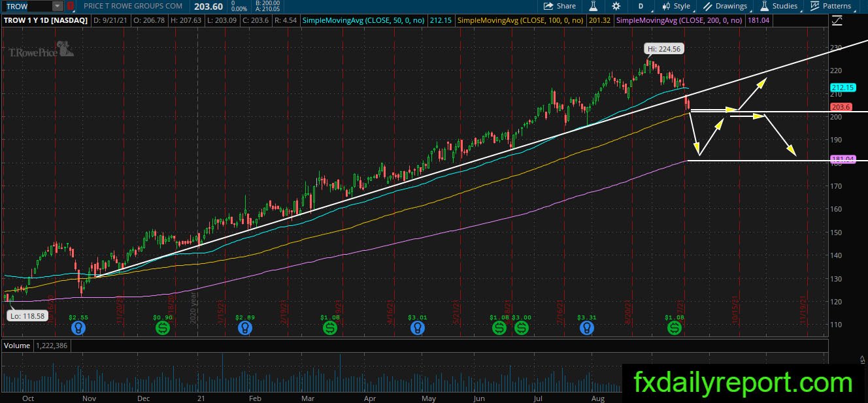Click the $1.08 dividend icon in September
The width and height of the screenshot is (868, 403).
tap(675, 328)
